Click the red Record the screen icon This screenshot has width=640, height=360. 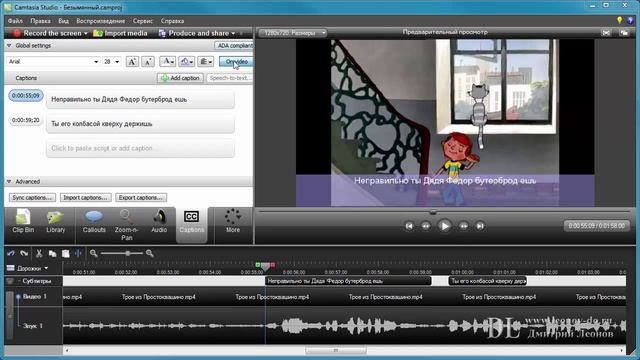[x=17, y=33]
